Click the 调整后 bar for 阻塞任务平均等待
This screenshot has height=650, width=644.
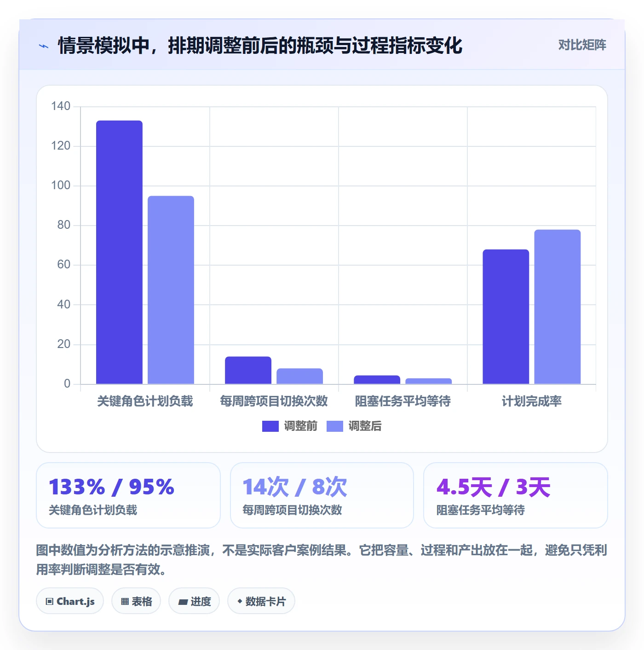[428, 381]
